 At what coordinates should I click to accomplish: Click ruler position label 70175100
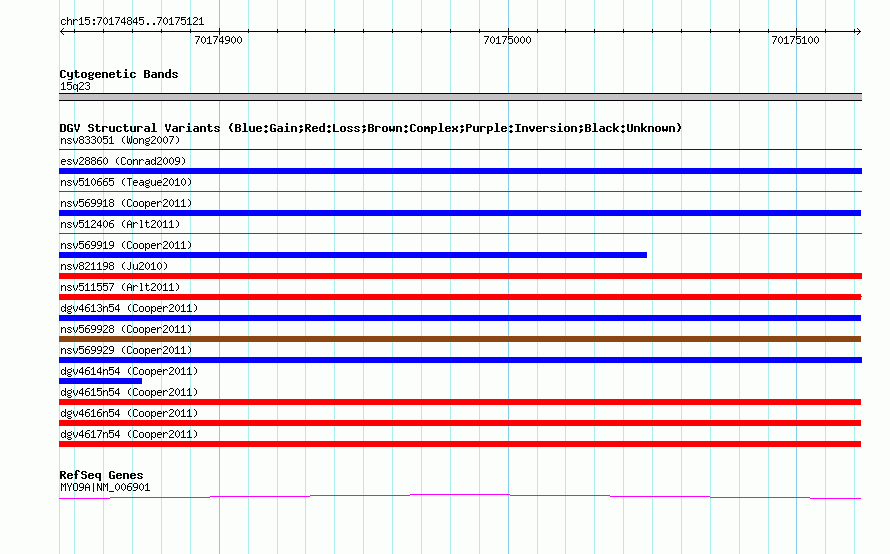(x=795, y=40)
